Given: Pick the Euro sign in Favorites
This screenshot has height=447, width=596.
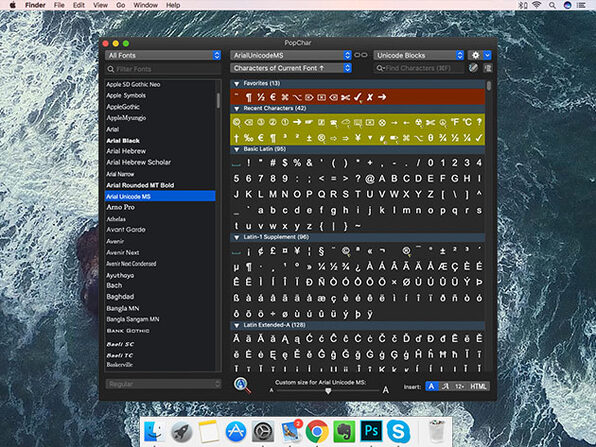Looking at the screenshot, I should click(273, 97).
